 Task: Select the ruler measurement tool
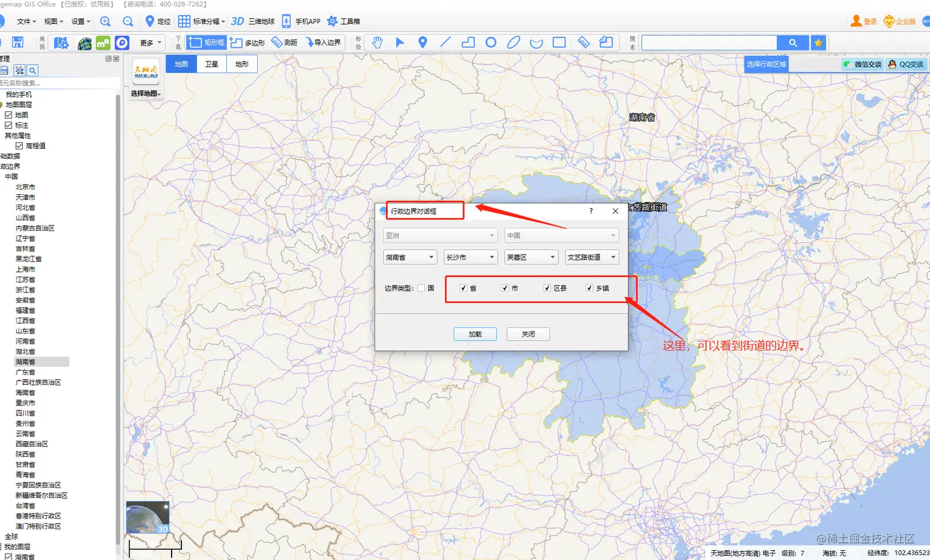click(x=584, y=42)
